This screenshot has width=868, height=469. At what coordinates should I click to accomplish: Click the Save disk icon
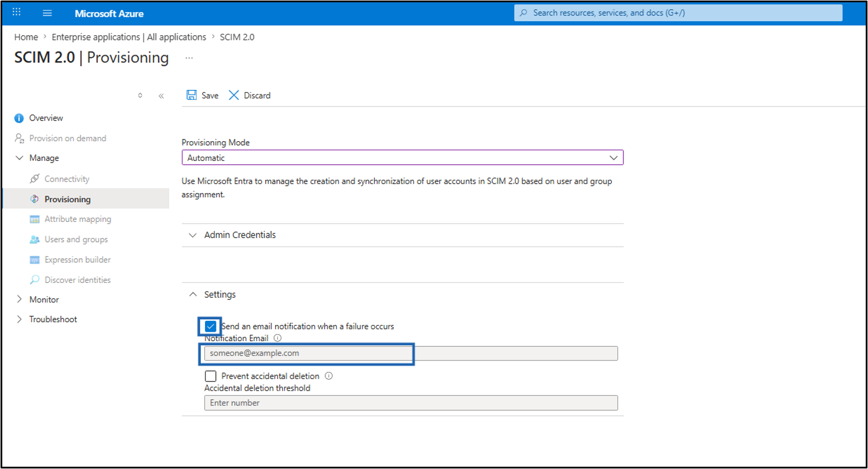pos(192,95)
